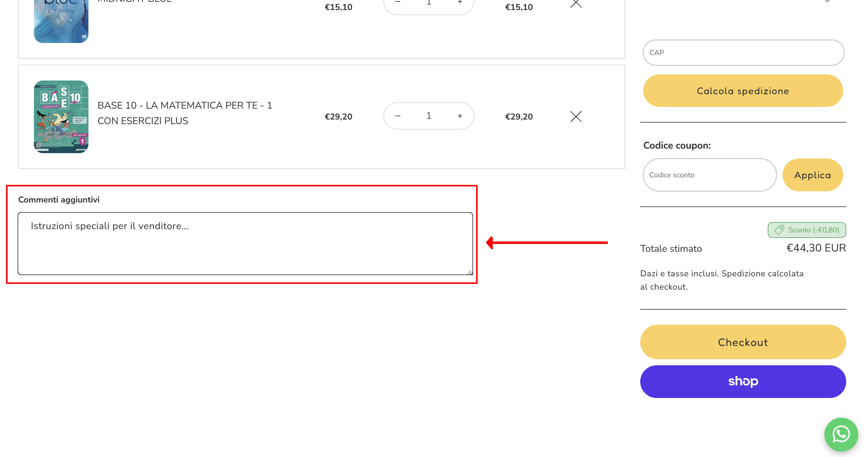The image size is (868, 457).
Task: Select BASE 10 unit price €29,20
Action: click(338, 117)
